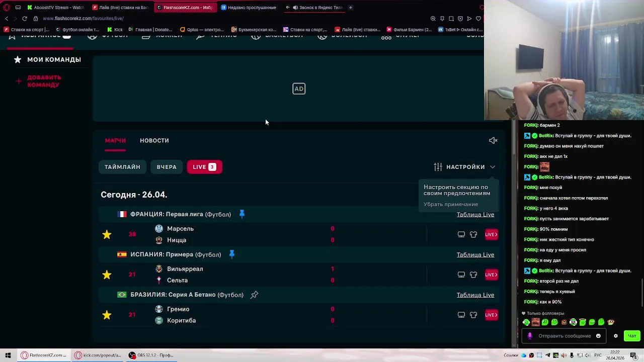Click the Коритиба team name
Image resolution: width=644 pixels, height=362 pixels.
(x=181, y=321)
